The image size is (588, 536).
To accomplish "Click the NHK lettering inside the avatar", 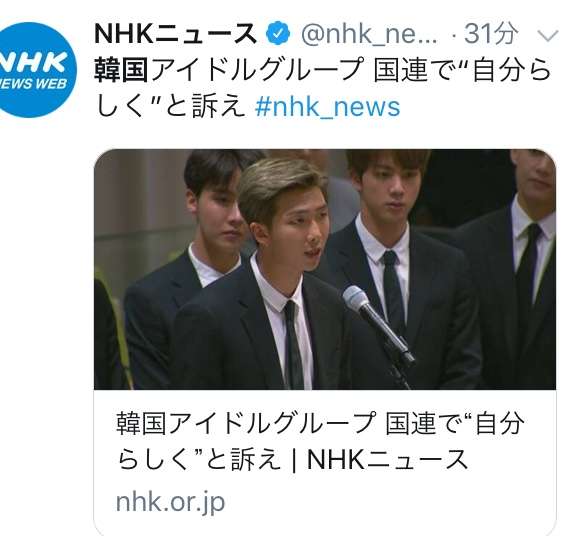I will (x=34, y=62).
